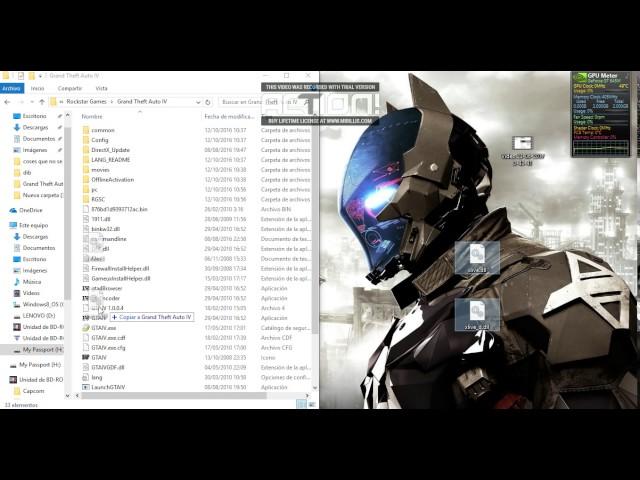This screenshot has width=640, height=480.
Task: Refresh the Grand Theft Auto IV folder
Action: click(x=208, y=102)
